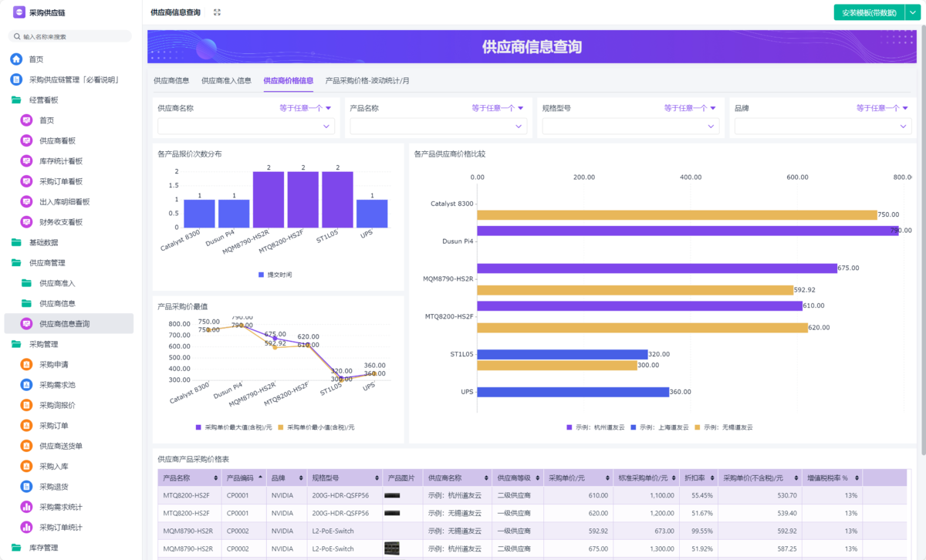926x560 pixels.
Task: Click the 安装模板(带数据) button
Action: coord(868,12)
